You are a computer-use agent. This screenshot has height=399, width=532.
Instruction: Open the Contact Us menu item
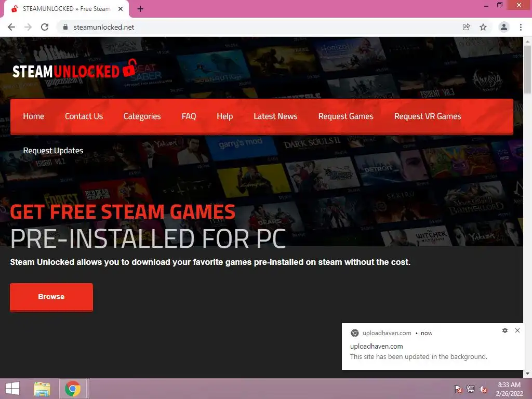(84, 116)
